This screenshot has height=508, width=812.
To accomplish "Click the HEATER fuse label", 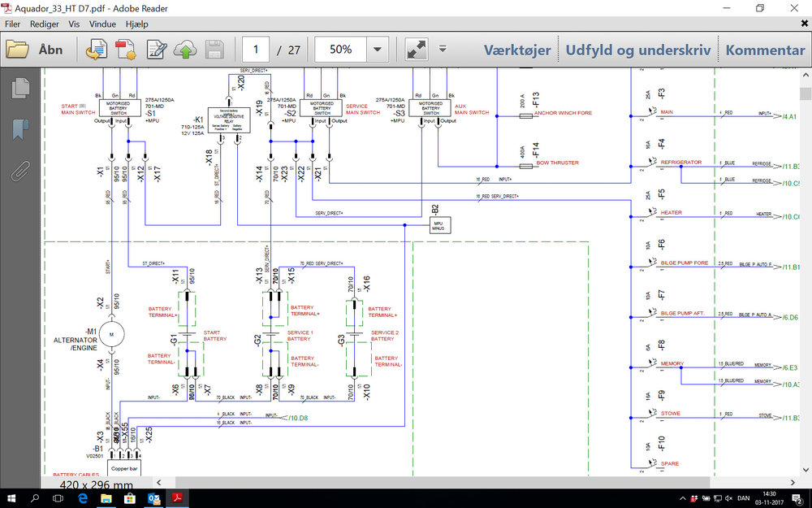I will [x=672, y=212].
